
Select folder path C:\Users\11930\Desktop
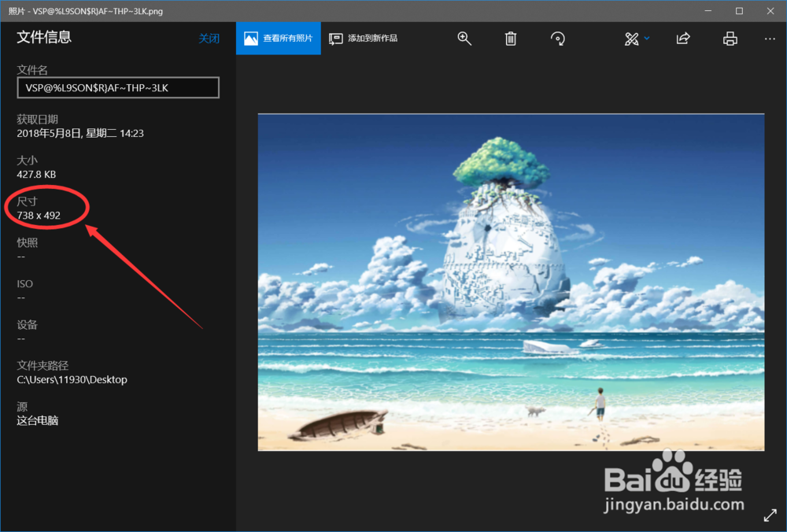click(72, 380)
